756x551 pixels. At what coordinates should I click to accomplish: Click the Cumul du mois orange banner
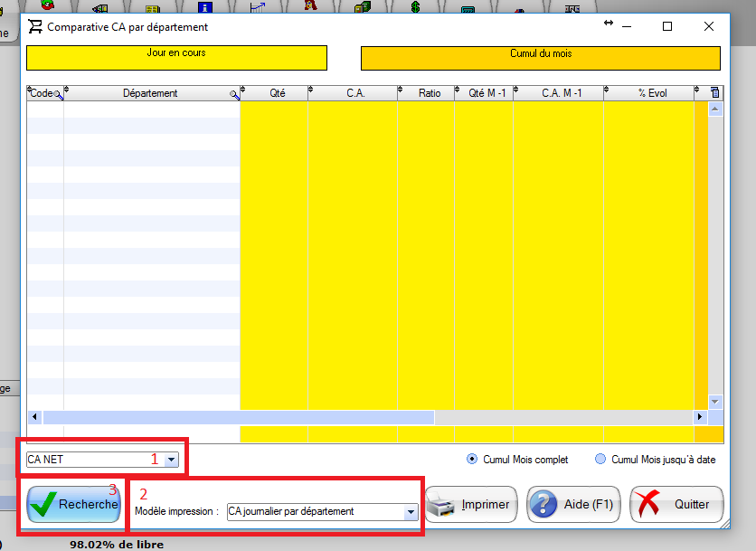pos(540,58)
